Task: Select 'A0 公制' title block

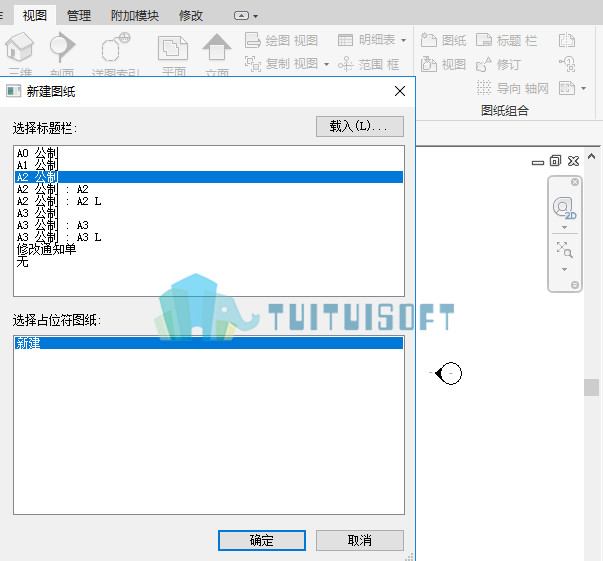Action: click(x=209, y=153)
